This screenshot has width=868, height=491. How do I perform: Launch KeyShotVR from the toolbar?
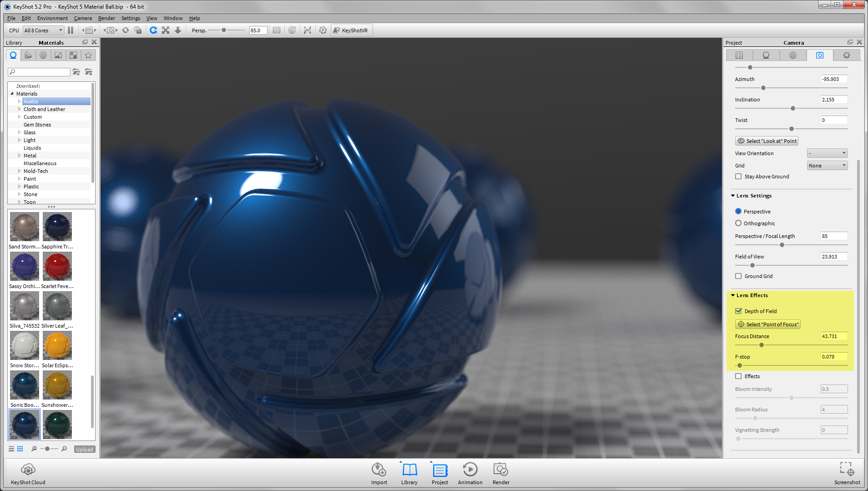point(351,30)
